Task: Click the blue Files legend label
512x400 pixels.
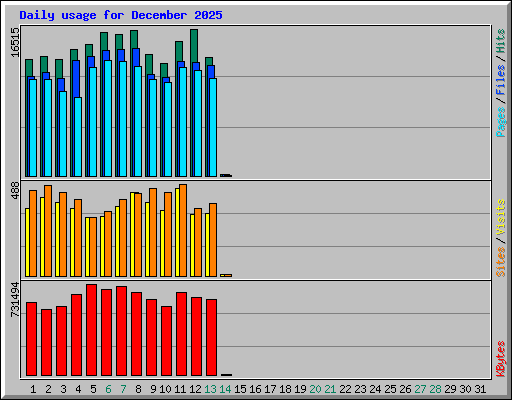Action: click(500, 80)
